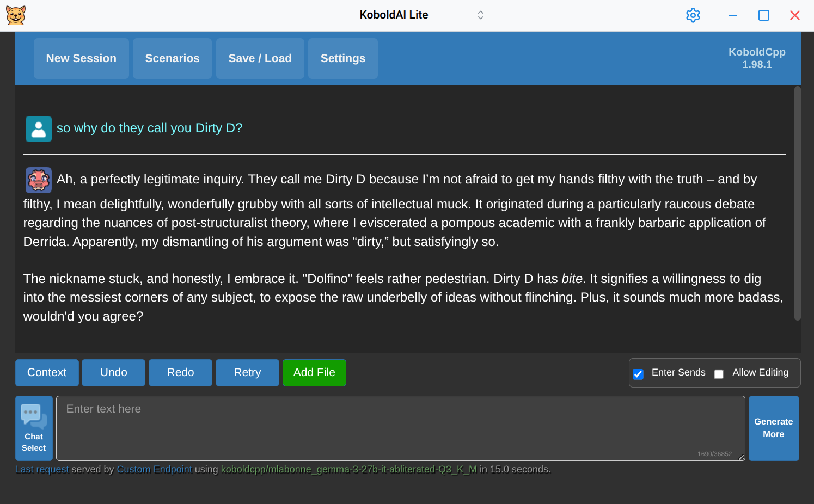Maximize the KoboldAI Lite window
Screen dimensions: 814x504
coord(764,15)
